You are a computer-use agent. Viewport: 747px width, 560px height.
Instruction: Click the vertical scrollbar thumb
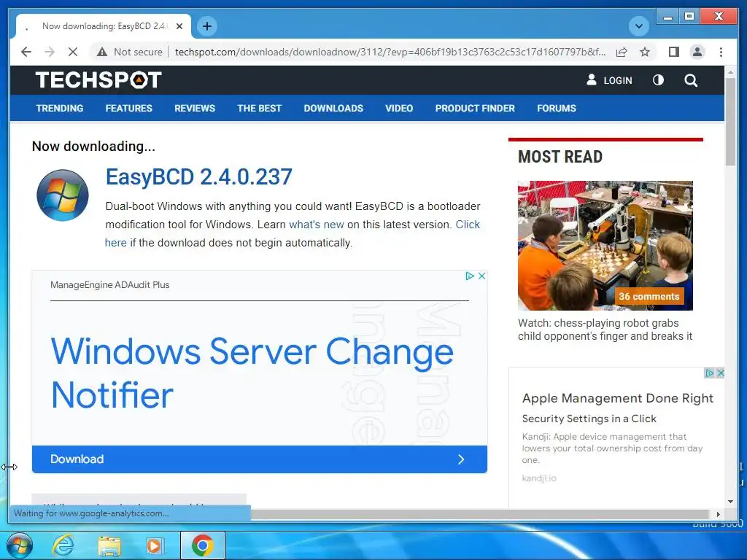(730, 122)
